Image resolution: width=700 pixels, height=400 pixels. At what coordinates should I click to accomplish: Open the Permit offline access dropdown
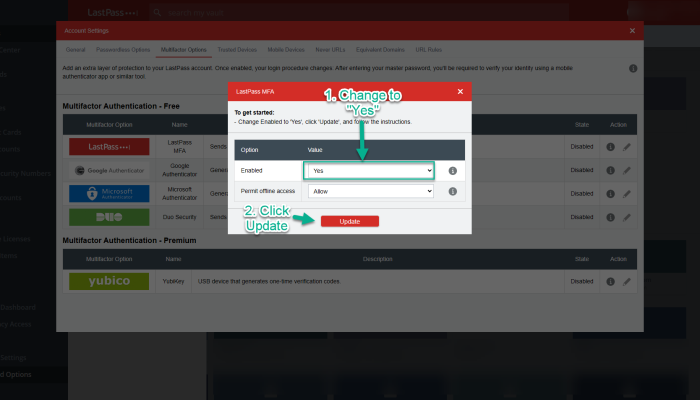coord(371,191)
